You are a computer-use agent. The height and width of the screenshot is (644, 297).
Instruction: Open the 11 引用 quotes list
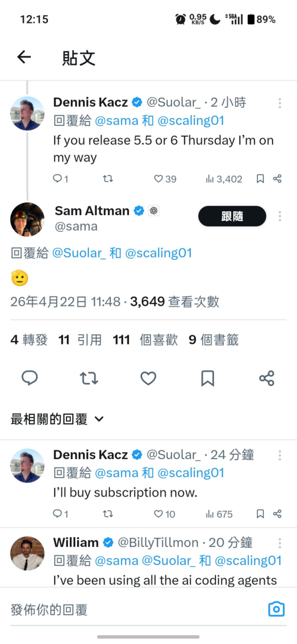pyautogui.click(x=80, y=340)
